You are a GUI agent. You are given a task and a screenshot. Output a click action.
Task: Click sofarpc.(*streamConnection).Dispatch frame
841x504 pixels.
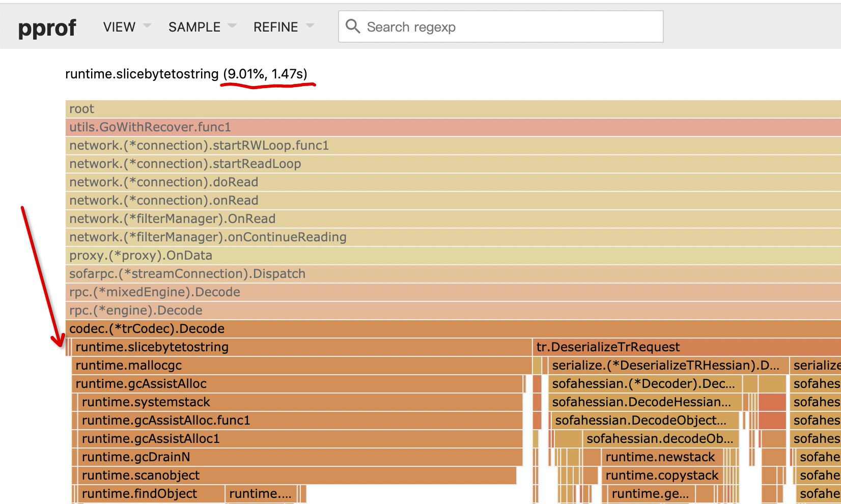click(453, 274)
